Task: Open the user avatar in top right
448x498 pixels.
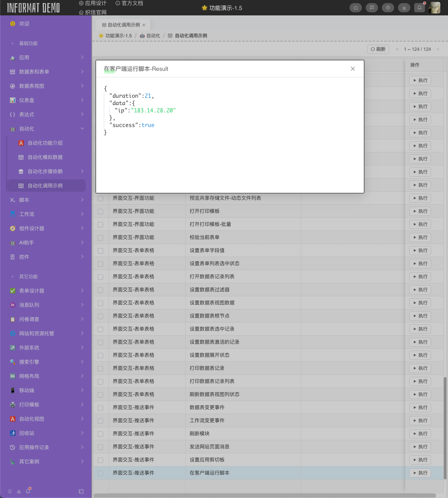Action: 435,8
